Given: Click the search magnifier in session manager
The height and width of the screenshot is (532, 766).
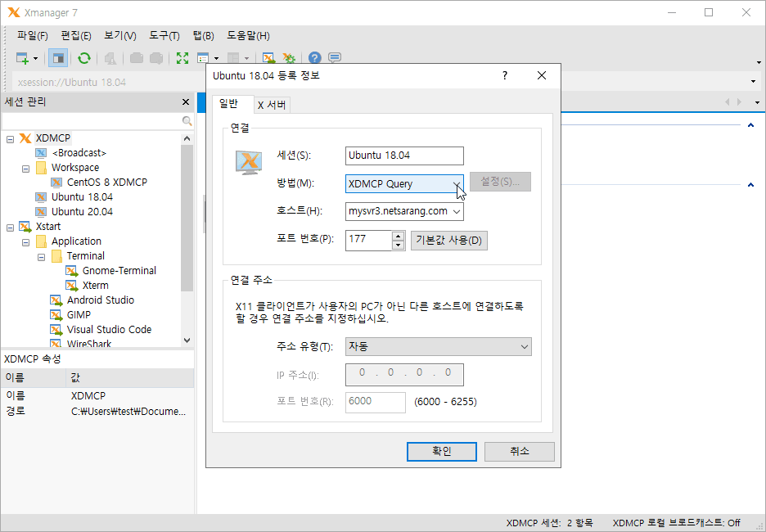Looking at the screenshot, I should tap(187, 120).
